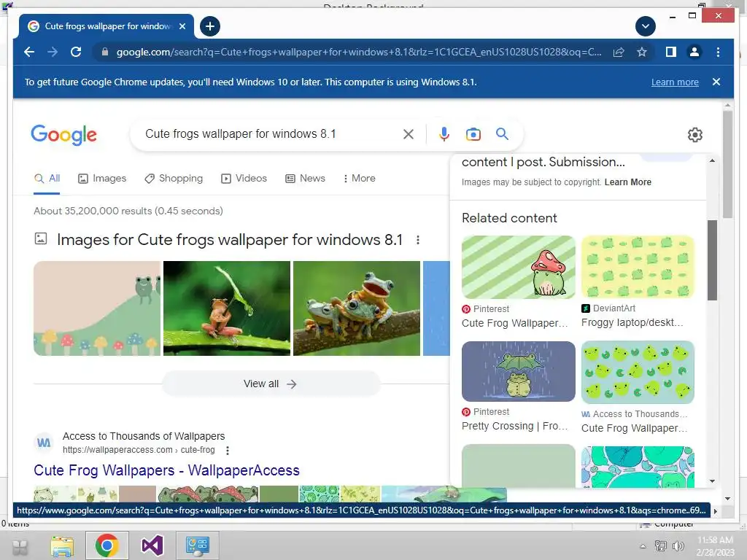This screenshot has width=747, height=560.
Task: Select the All results tab
Action: pyautogui.click(x=47, y=179)
